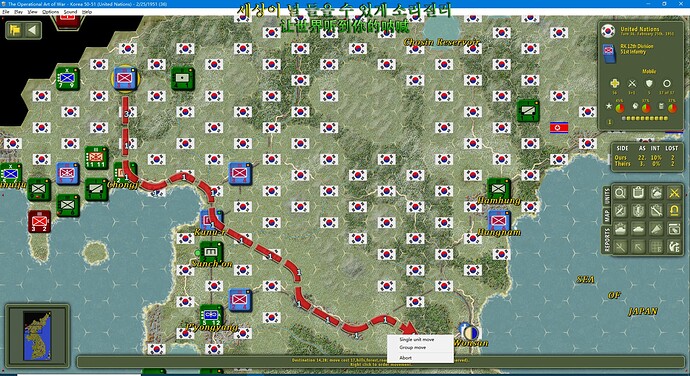Viewport: 690px width, 376px height.
Task: Choose Group move from the context menu
Action: [413, 347]
